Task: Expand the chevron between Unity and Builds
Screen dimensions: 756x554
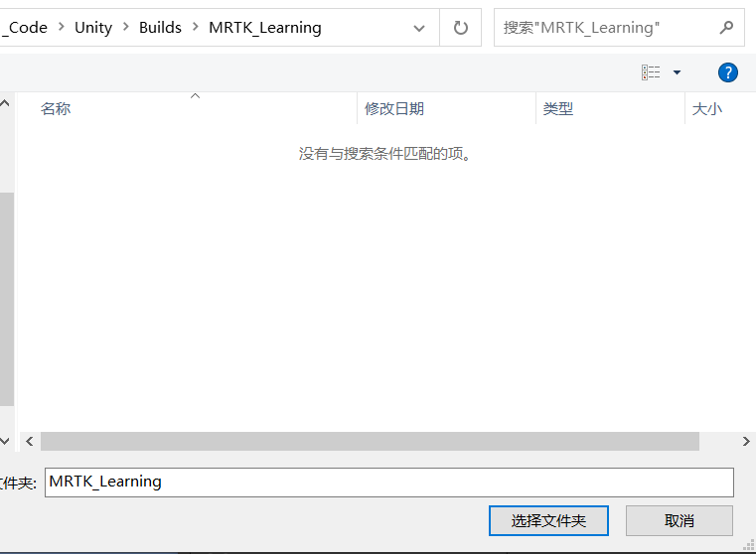Action: [126, 28]
